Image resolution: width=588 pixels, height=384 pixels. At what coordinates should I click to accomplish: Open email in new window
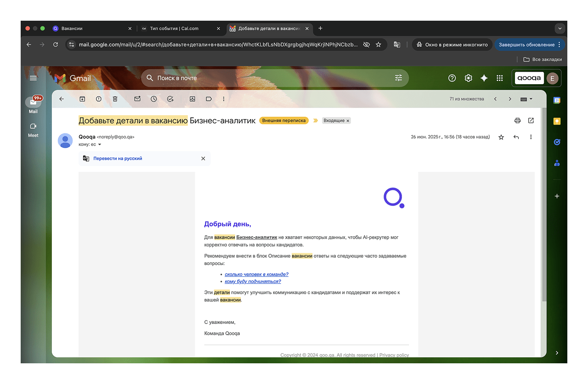(x=531, y=120)
